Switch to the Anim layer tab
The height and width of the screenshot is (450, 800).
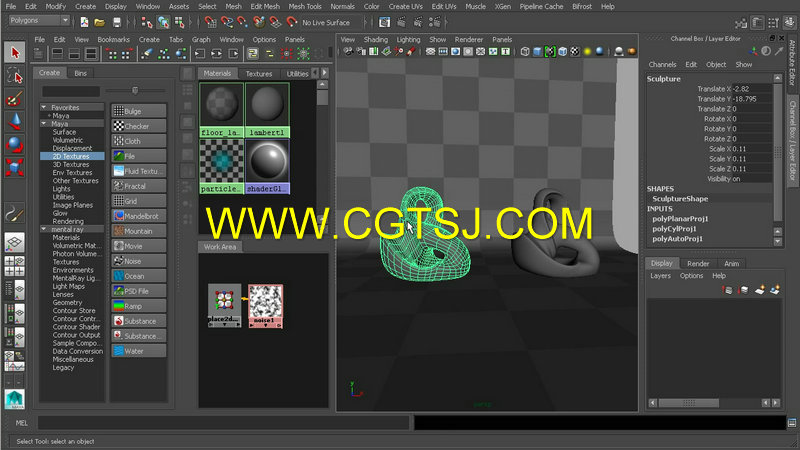pos(732,264)
